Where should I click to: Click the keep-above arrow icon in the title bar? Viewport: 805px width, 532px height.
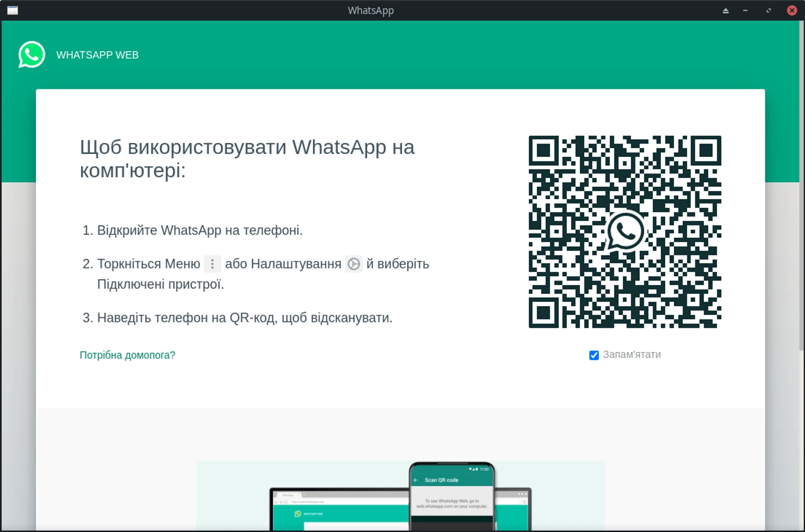[x=726, y=11]
